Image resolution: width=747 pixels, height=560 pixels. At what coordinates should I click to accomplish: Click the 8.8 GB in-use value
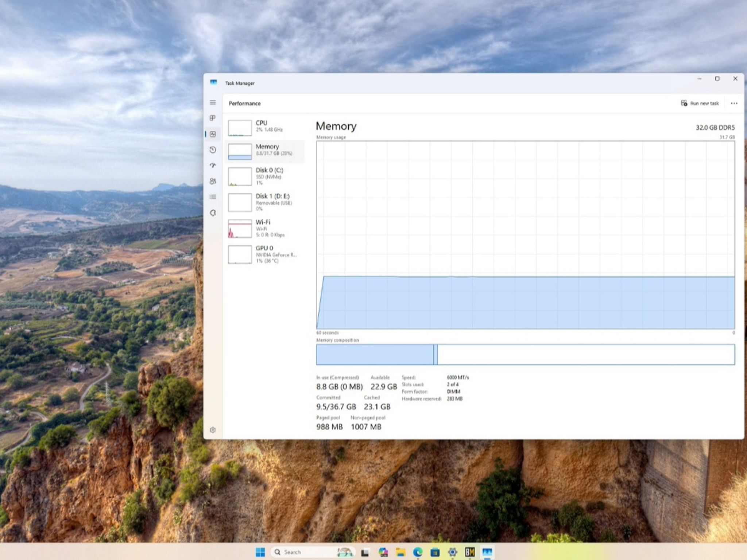pyautogui.click(x=340, y=387)
